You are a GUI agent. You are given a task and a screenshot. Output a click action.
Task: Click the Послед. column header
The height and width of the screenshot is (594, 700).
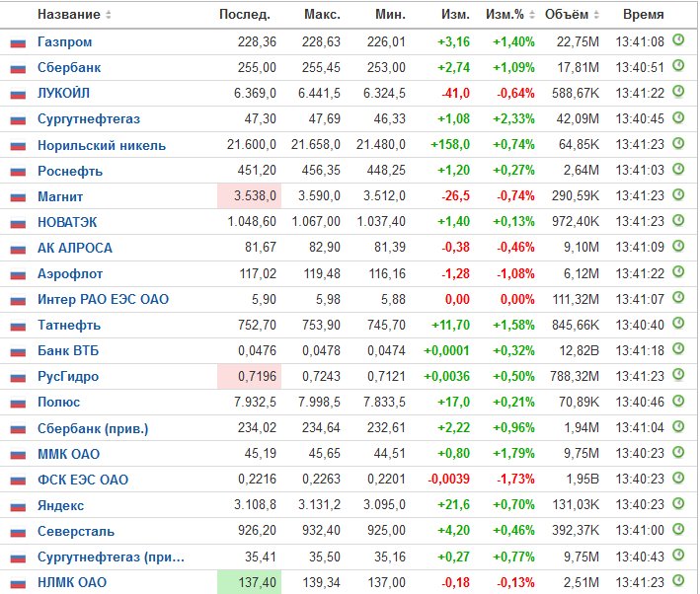click(245, 14)
